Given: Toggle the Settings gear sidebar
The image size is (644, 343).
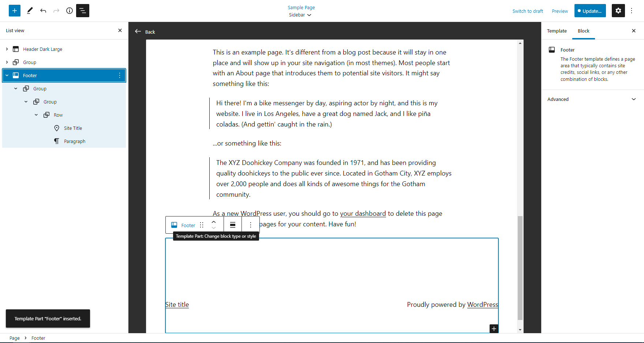Looking at the screenshot, I should click(618, 11).
